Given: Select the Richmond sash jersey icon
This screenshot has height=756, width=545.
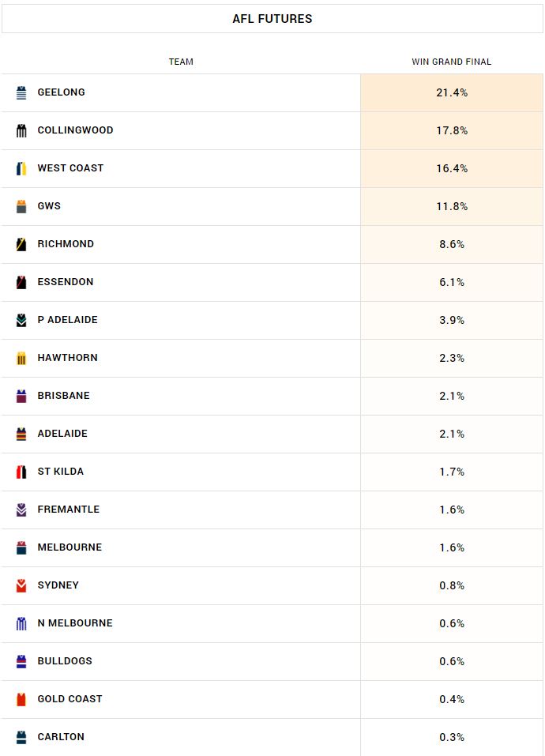Looking at the screenshot, I should tap(21, 244).
